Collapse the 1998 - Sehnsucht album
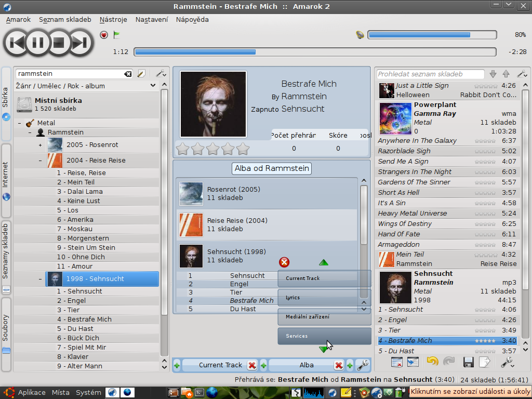The width and height of the screenshot is (532, 399). coord(40,279)
